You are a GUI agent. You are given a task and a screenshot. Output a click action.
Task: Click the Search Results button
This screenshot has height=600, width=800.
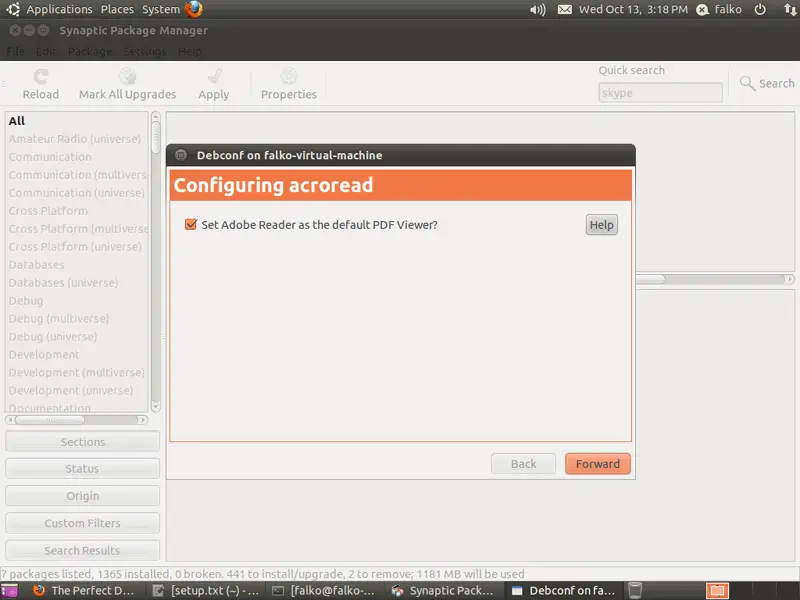pos(83,551)
